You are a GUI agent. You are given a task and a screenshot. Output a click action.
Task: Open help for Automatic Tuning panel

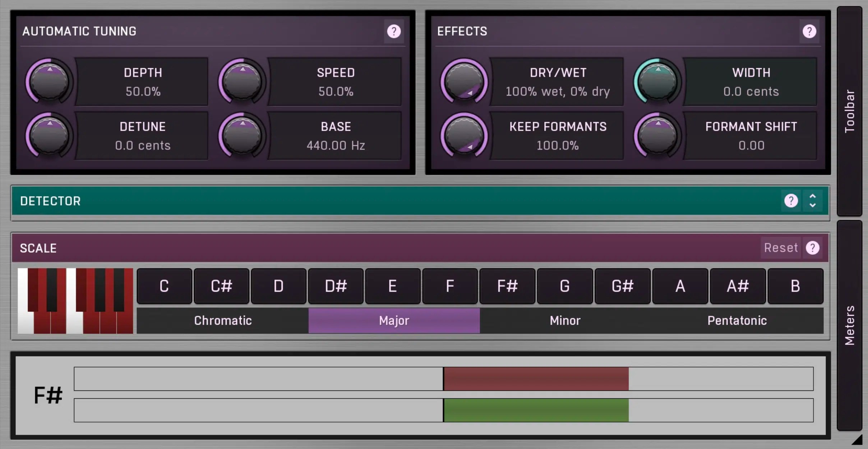(x=394, y=32)
